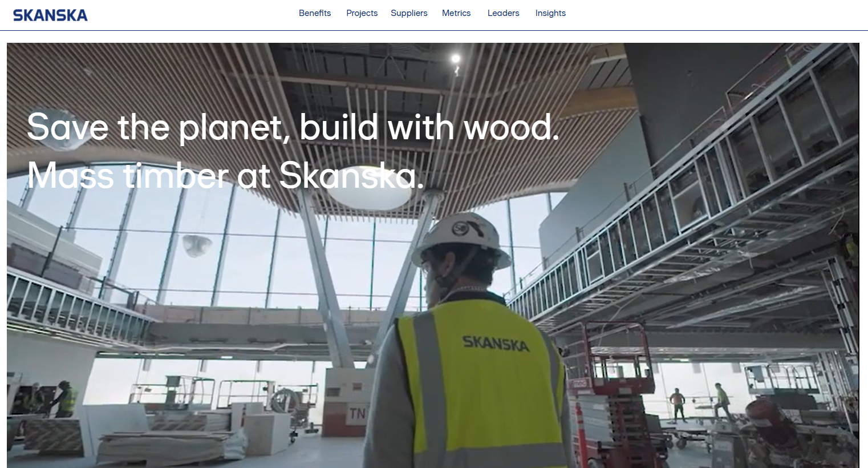Click the headline "Save the planet, build with wood."
The width and height of the screenshot is (868, 468).
(x=293, y=127)
